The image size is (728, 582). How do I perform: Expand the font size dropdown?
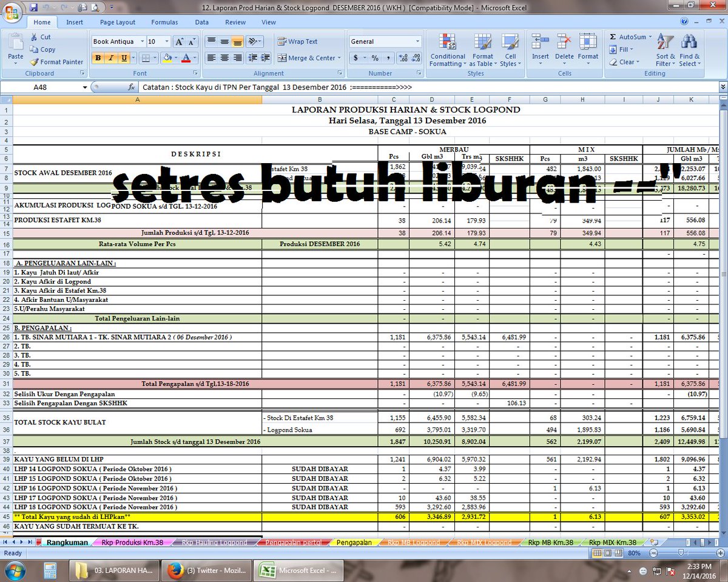[x=167, y=42]
